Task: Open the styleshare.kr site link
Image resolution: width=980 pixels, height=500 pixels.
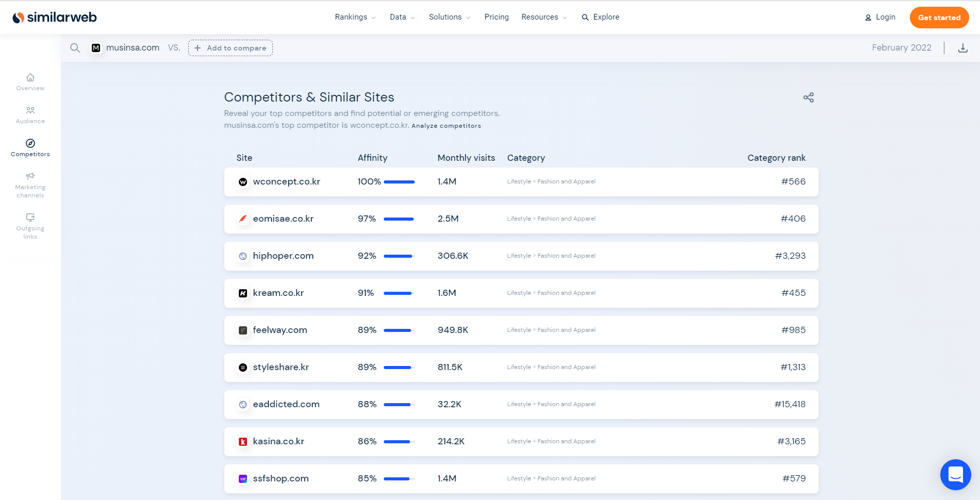Action: [x=281, y=367]
